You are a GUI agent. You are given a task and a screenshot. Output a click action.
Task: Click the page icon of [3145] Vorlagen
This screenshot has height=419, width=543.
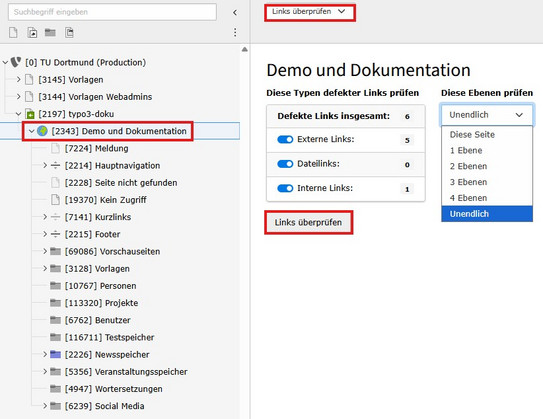coord(29,80)
